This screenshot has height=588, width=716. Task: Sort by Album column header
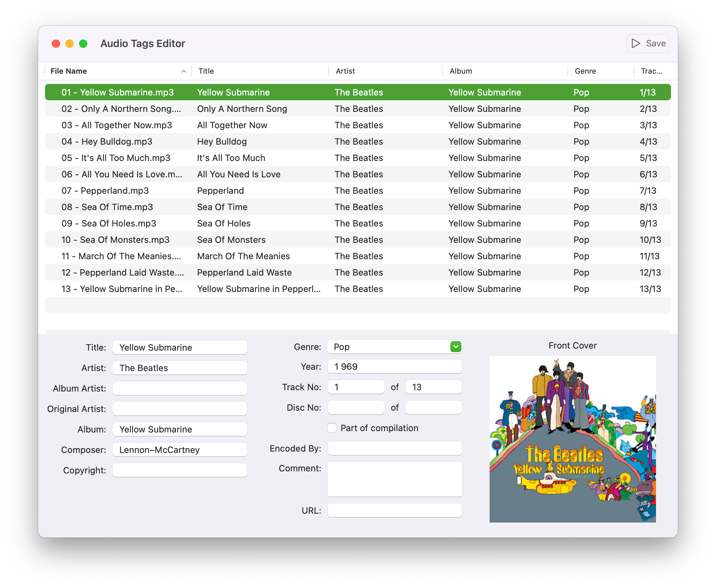pos(505,71)
